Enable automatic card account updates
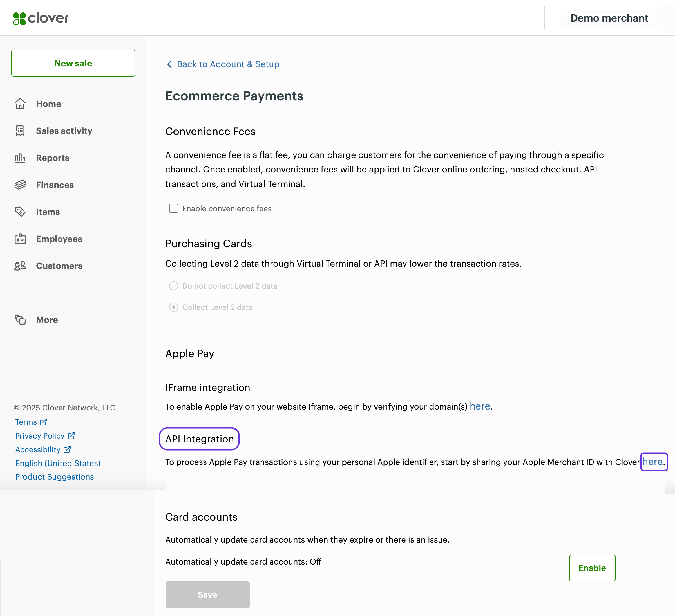Viewport: 675px width, 616px height. [592, 568]
